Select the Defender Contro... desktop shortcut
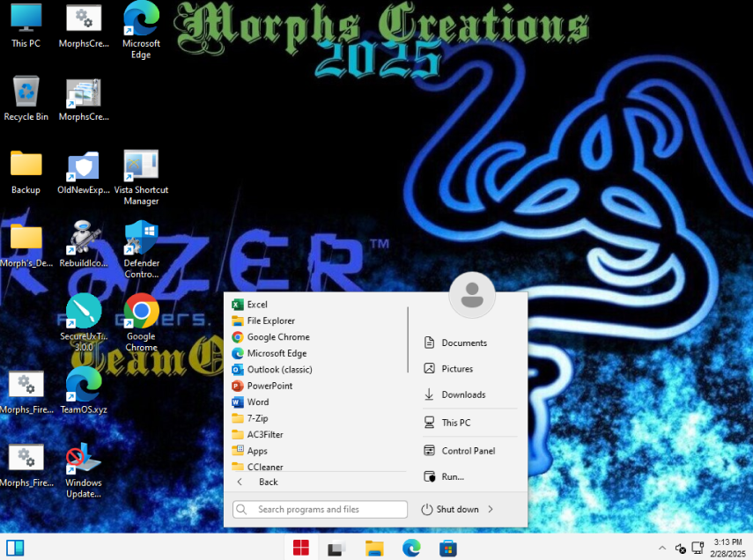Viewport: 753px width, 560px height. click(x=141, y=250)
